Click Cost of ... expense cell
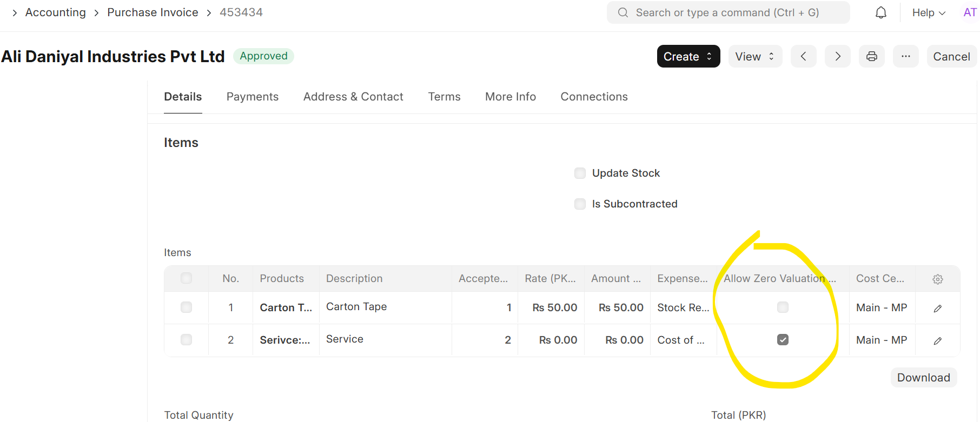980x422 pixels. point(684,340)
